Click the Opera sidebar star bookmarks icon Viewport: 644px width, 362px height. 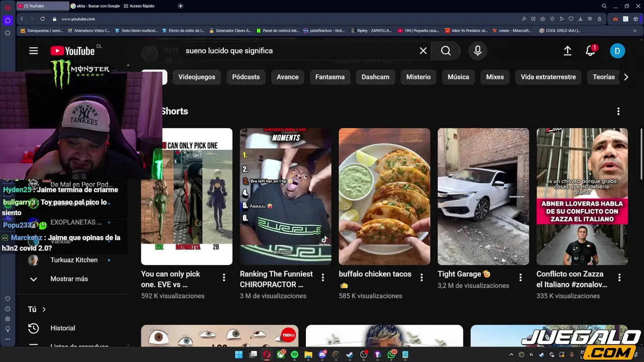8,33
